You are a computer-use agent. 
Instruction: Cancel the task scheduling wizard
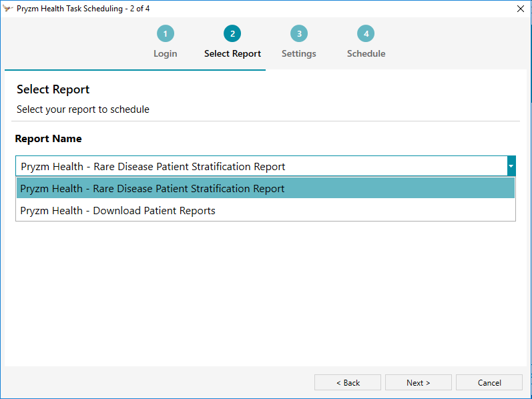[489, 383]
